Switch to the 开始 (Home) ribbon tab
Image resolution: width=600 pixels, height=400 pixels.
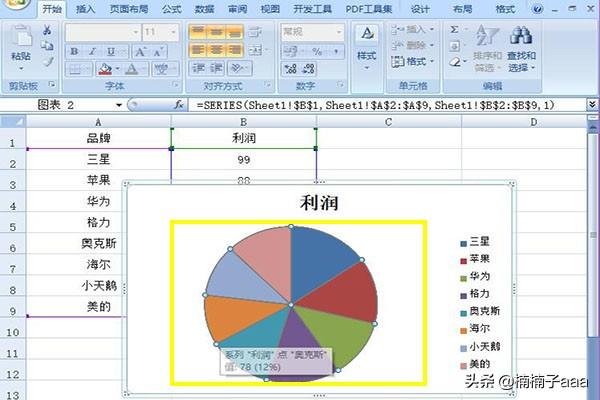click(52, 8)
